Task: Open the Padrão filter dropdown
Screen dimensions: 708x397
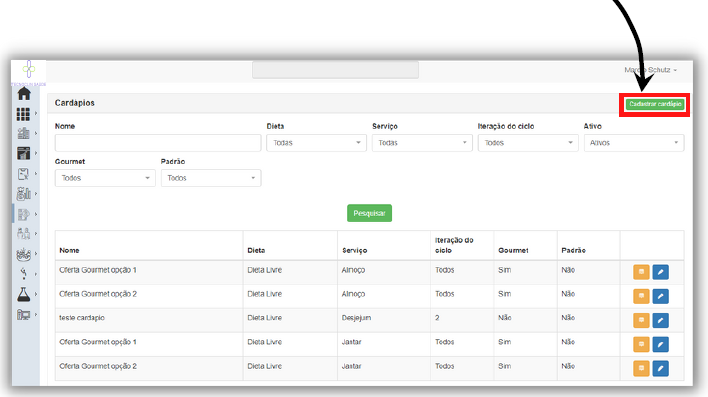Action: tap(211, 178)
